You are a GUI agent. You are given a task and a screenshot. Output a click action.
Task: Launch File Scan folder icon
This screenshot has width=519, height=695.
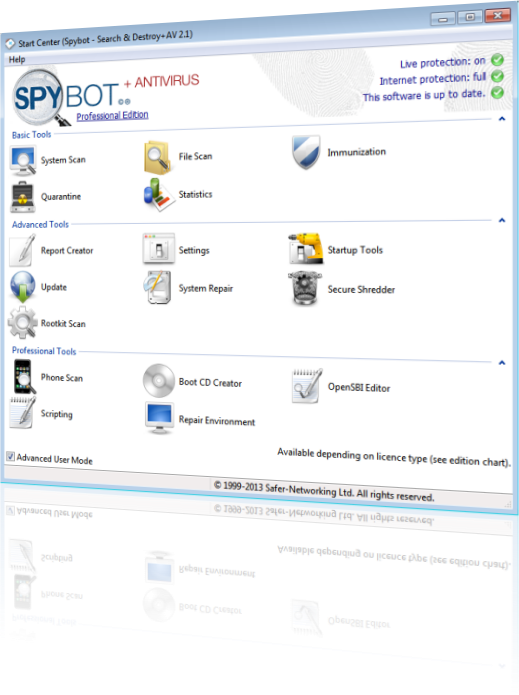[x=157, y=157]
